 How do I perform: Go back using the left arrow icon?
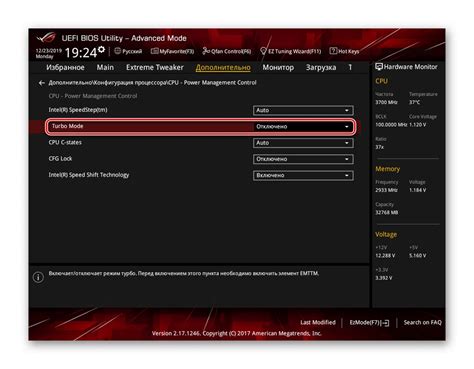point(41,83)
